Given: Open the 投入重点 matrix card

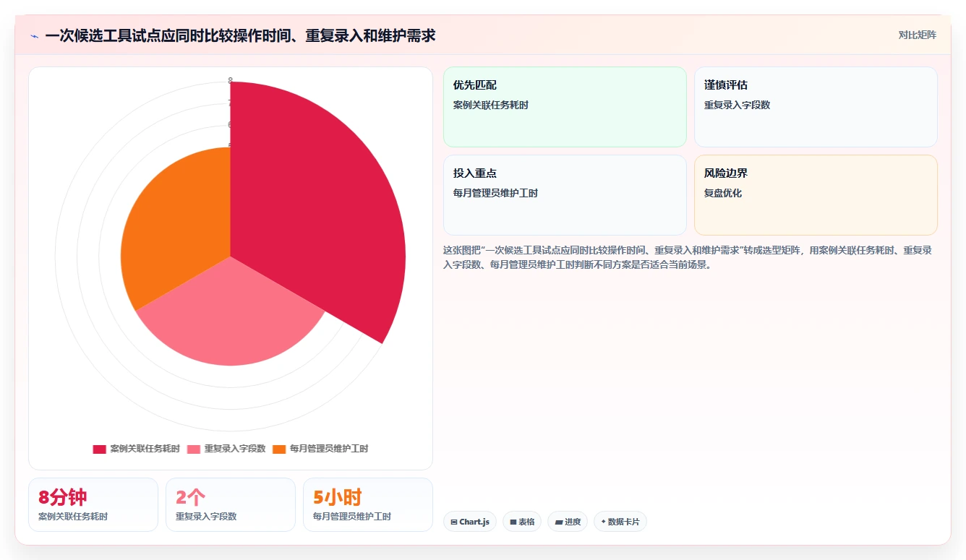Looking at the screenshot, I should (x=565, y=195).
